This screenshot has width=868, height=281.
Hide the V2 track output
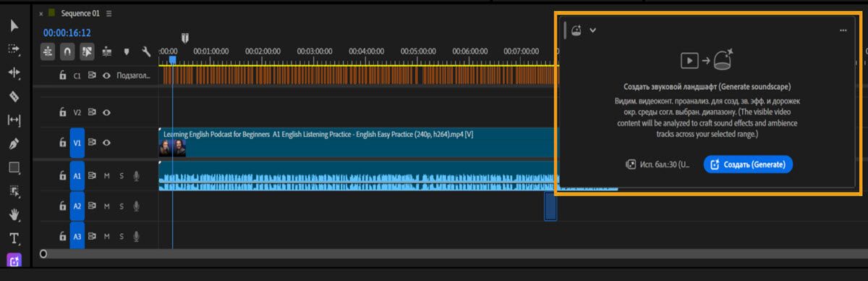pos(107,112)
